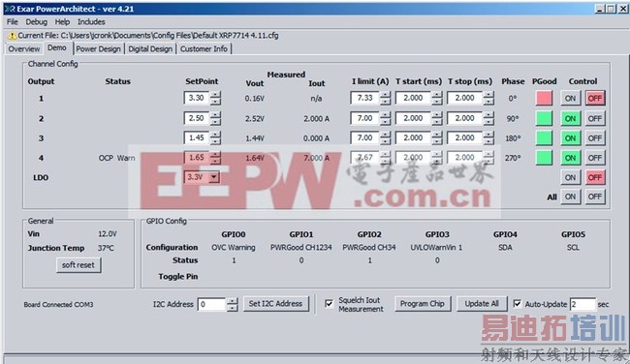Click the All OFF button
Screen dimensions: 630x364
pos(595,197)
